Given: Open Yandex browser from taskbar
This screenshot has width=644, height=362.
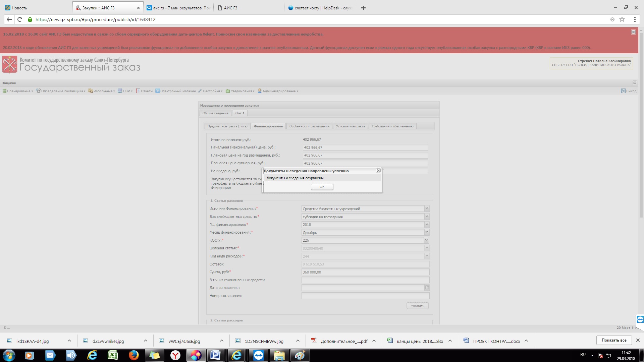Looking at the screenshot, I should click(x=175, y=355).
